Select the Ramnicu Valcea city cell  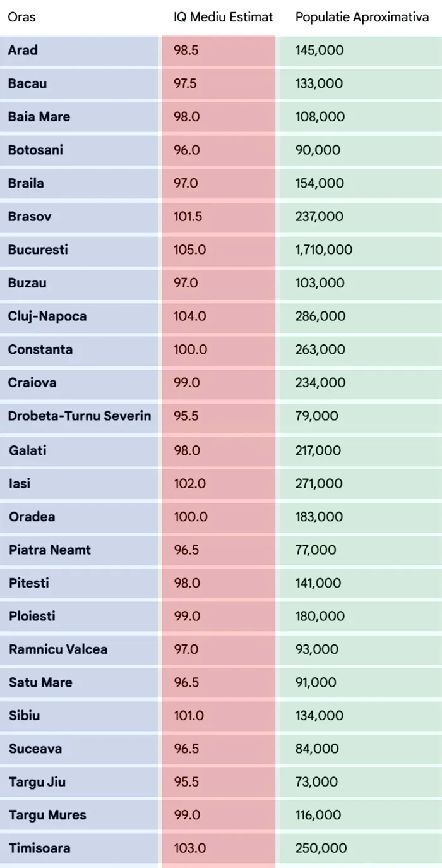[58, 649]
